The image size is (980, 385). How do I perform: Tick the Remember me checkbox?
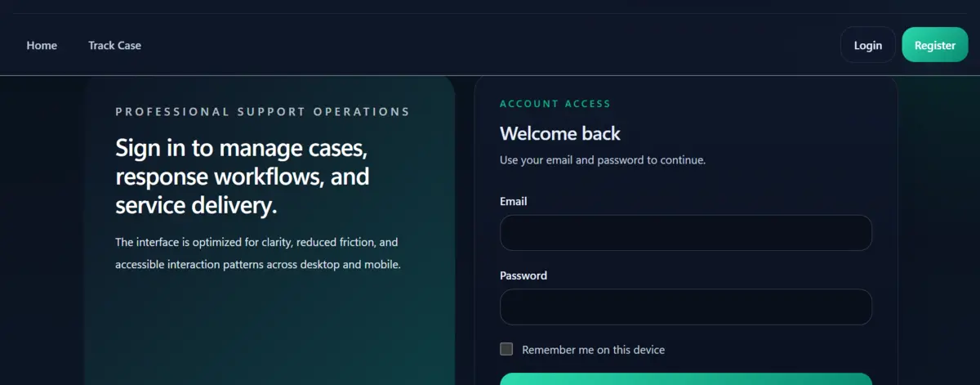pos(506,349)
